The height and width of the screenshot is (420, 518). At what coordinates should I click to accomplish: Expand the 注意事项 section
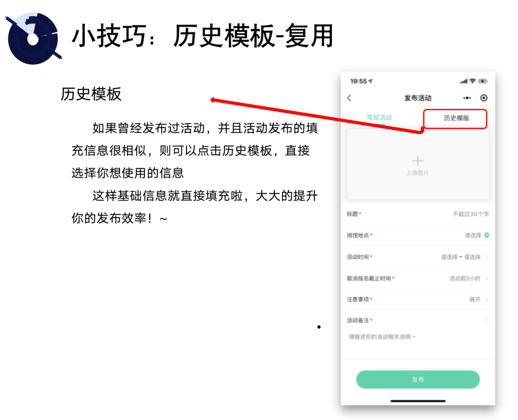coord(487,300)
